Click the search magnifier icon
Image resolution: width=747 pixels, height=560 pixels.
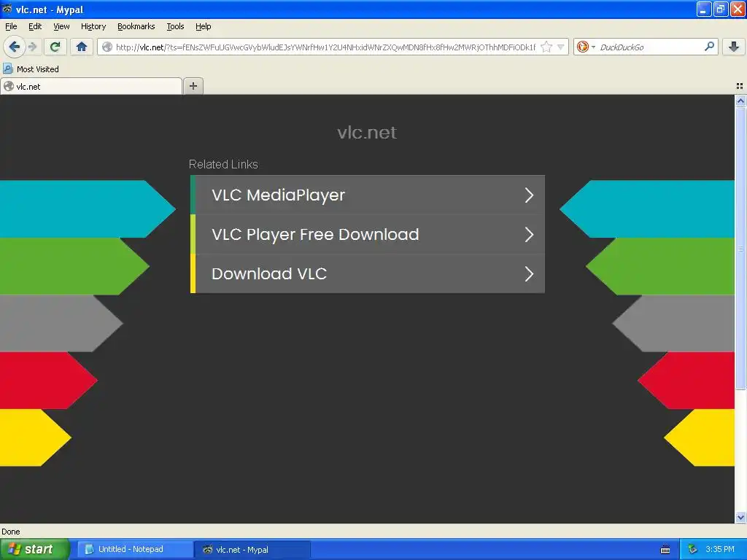point(709,47)
